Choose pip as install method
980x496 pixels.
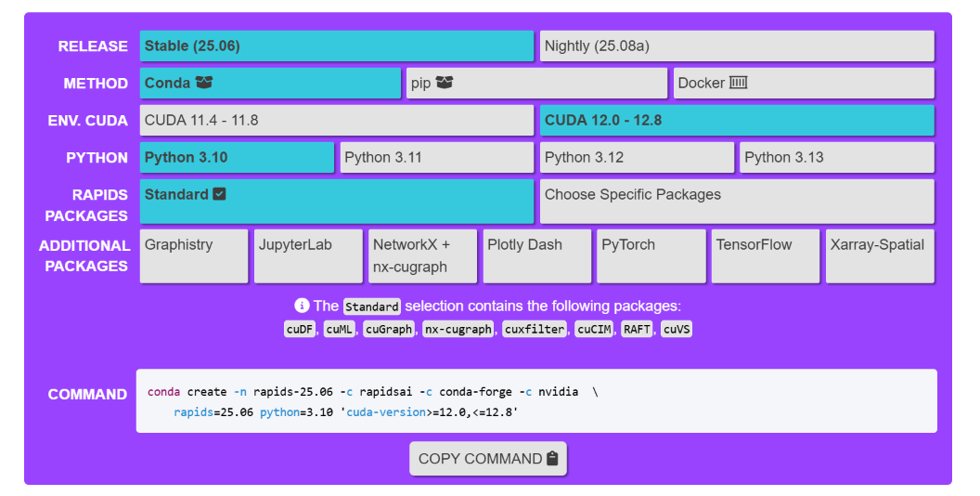click(x=537, y=84)
